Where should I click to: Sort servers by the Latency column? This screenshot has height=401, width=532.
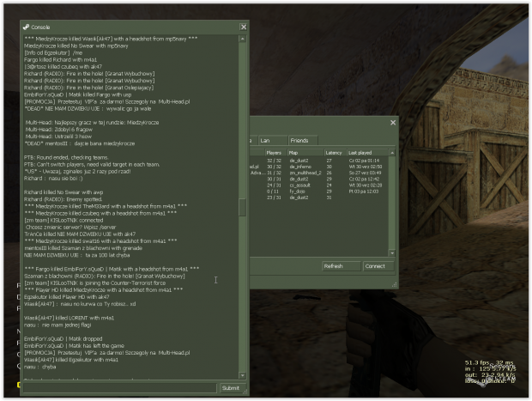point(336,153)
